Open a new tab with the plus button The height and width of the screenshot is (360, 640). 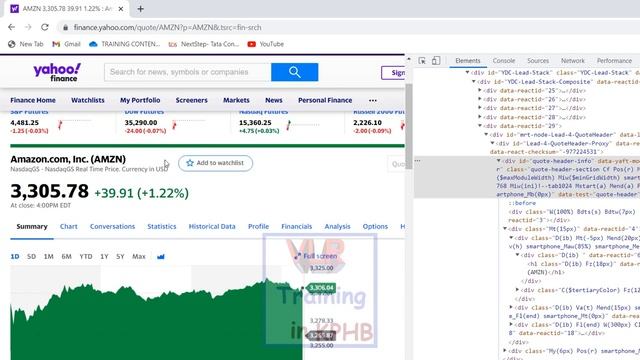pyautogui.click(x=140, y=9)
